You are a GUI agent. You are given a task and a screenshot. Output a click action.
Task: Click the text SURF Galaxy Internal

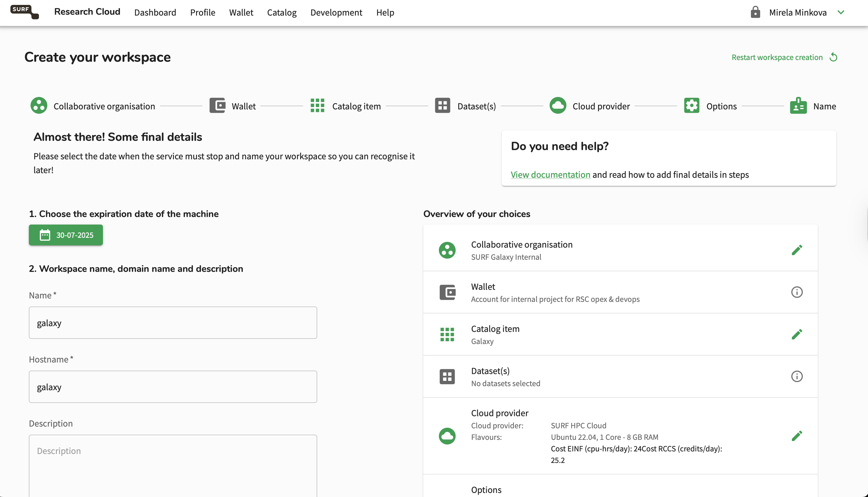click(x=506, y=257)
